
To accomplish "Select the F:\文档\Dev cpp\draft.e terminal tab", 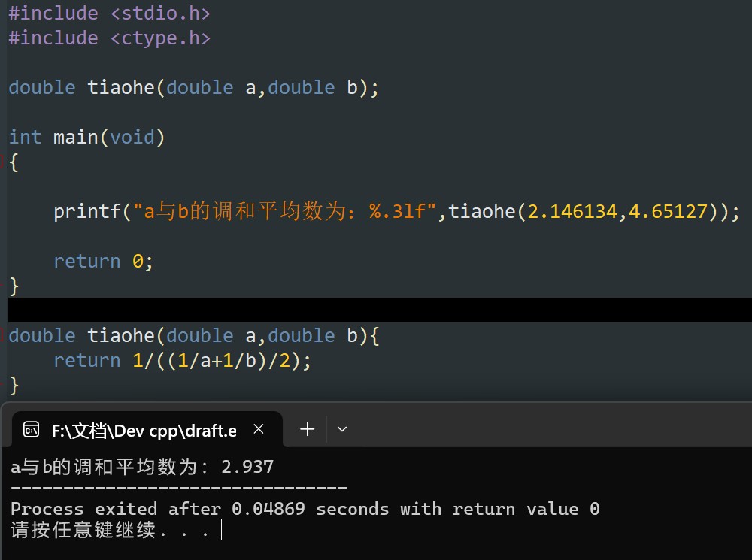I will [x=147, y=429].
